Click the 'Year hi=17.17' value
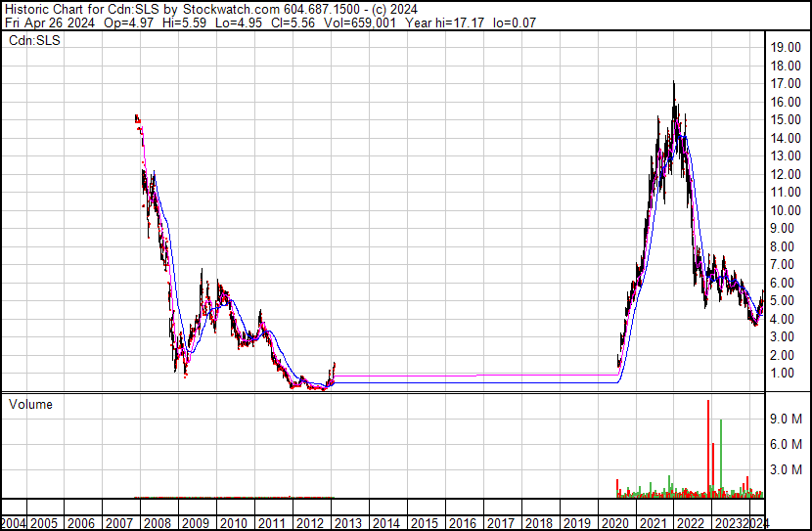This screenshot has height=531, width=812. pos(445,22)
